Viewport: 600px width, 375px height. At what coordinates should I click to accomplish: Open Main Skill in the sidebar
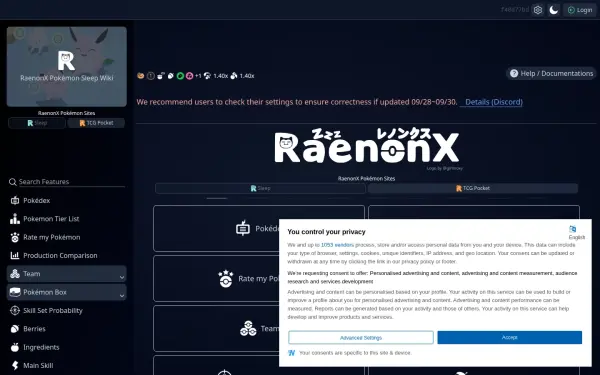click(x=67, y=365)
